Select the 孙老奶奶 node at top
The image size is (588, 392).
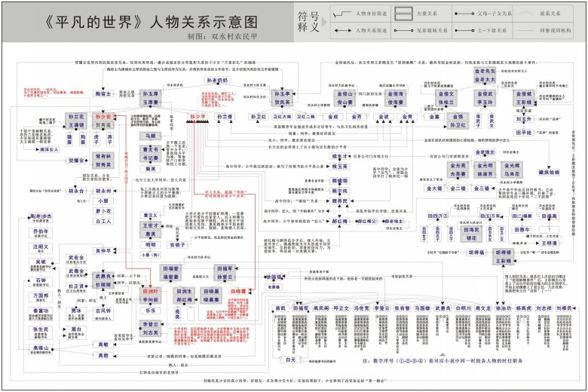coord(217,80)
